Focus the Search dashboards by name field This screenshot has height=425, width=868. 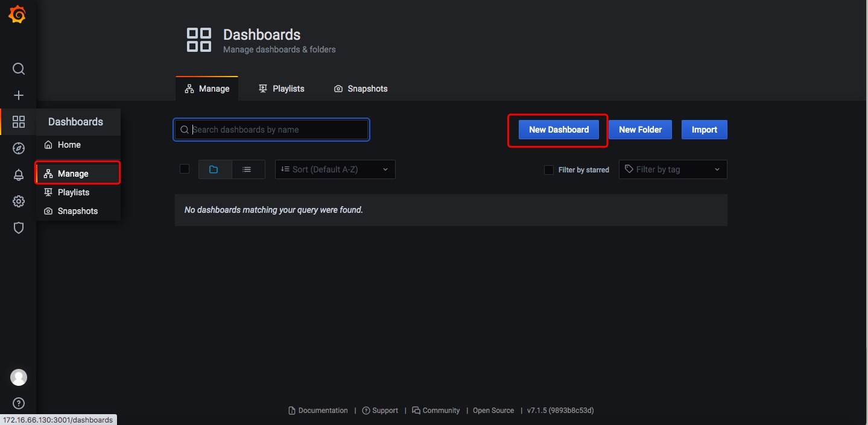pyautogui.click(x=271, y=130)
